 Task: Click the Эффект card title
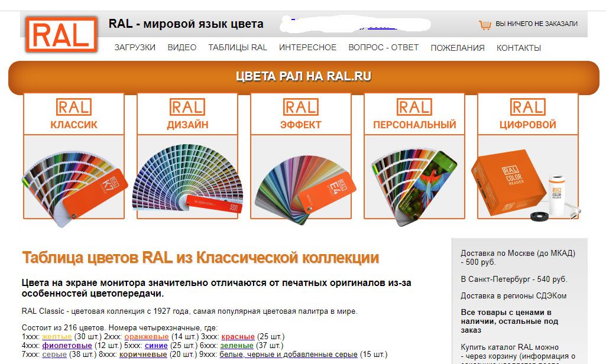coord(301,125)
